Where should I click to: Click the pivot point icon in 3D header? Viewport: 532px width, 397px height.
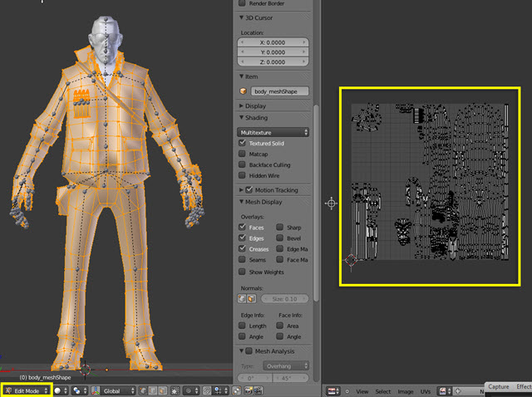point(77,390)
